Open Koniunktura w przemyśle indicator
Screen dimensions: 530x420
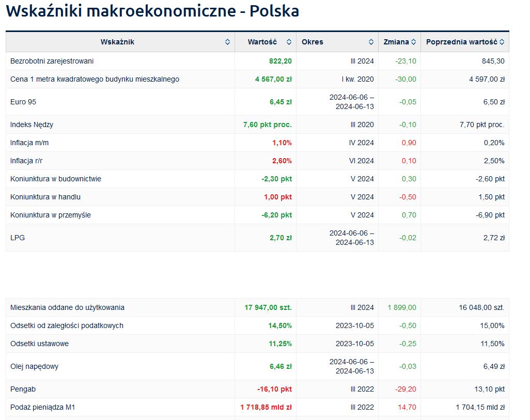point(51,215)
